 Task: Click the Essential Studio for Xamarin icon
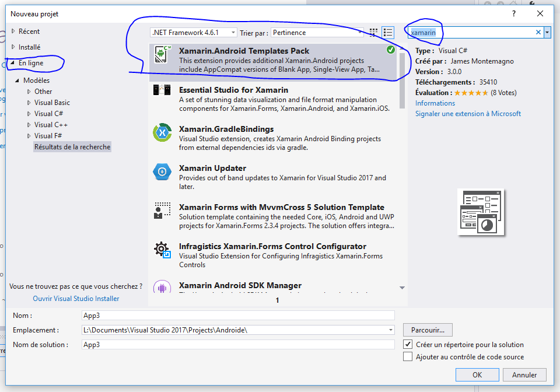pyautogui.click(x=162, y=90)
